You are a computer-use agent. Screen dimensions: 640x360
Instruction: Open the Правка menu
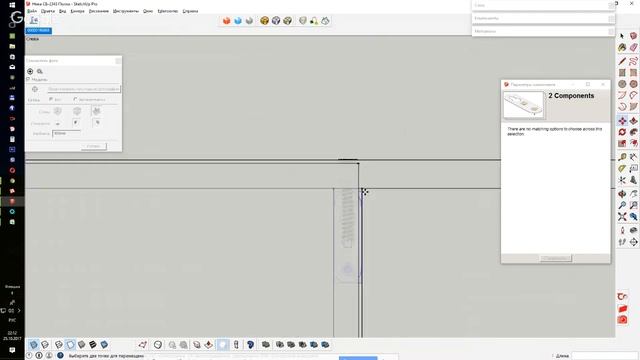point(48,11)
